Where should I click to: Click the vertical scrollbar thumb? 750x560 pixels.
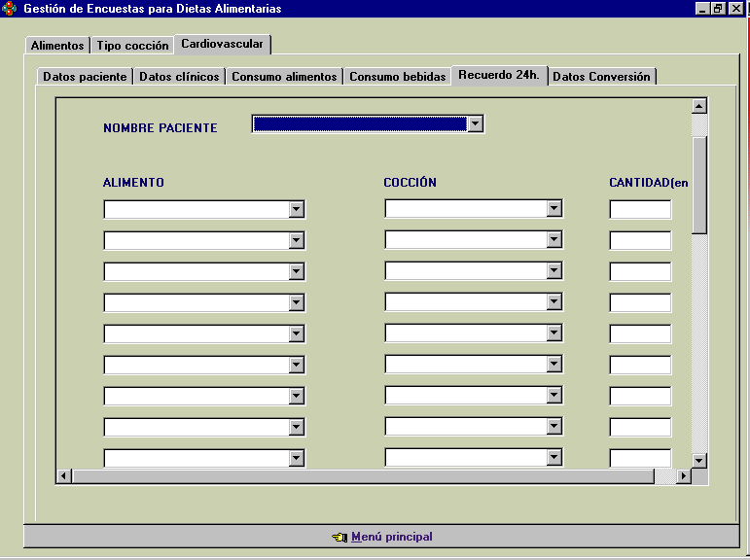pos(698,185)
